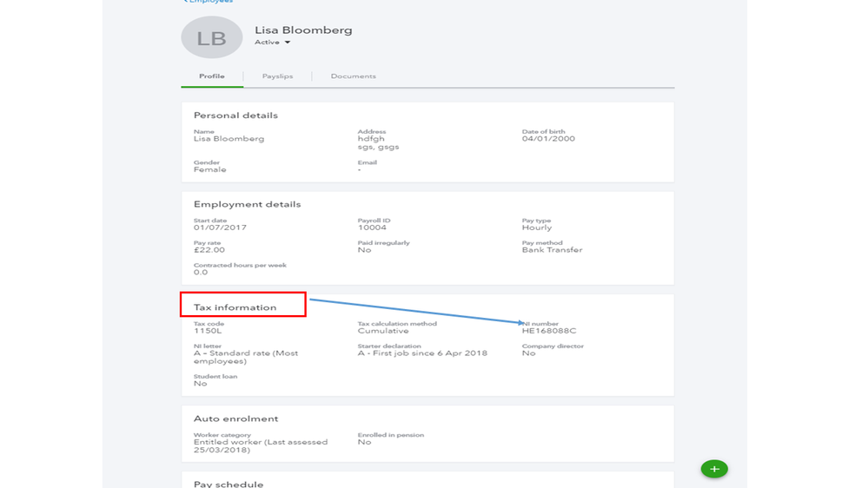Switch to the Profile tab
This screenshot has height=488, width=868.
coord(212,76)
